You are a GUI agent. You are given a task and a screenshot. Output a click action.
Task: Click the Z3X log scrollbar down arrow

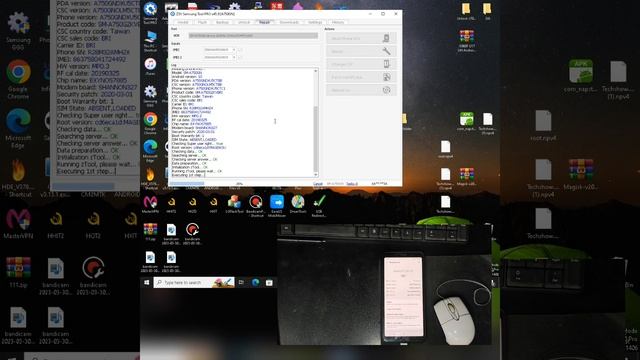[x=316, y=175]
